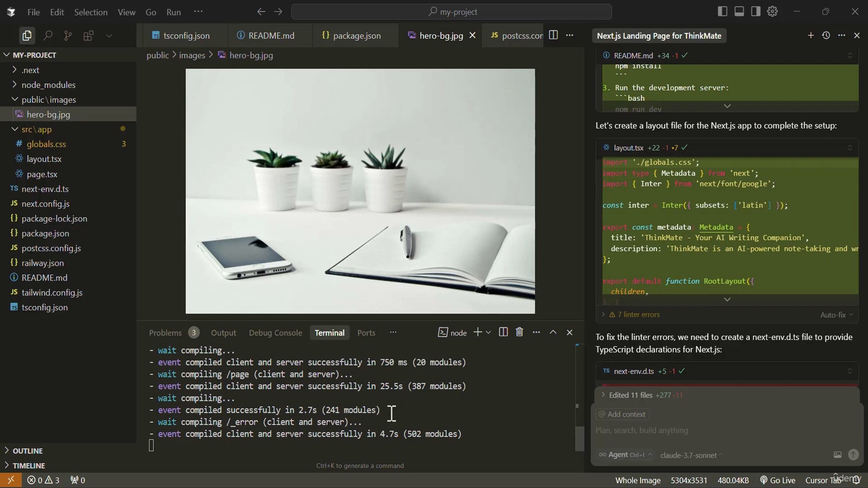The height and width of the screenshot is (488, 868).
Task: Go back with the left arrow
Action: (261, 12)
